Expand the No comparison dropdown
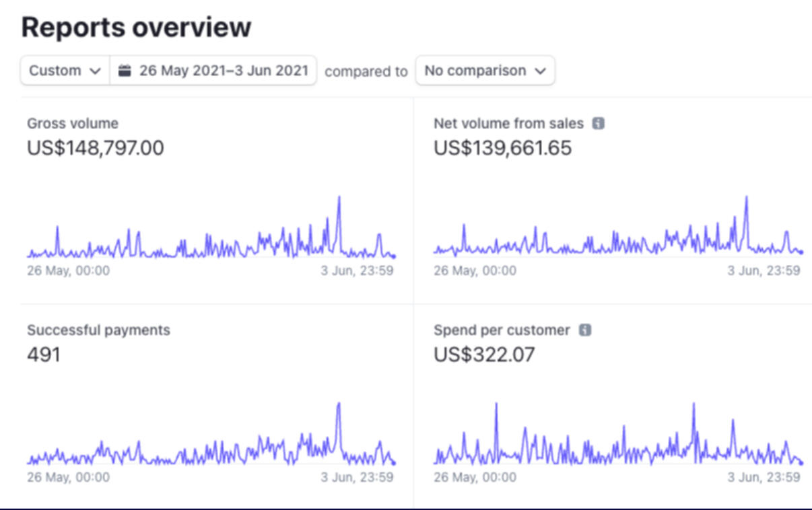Image resolution: width=812 pixels, height=510 pixels. point(485,71)
